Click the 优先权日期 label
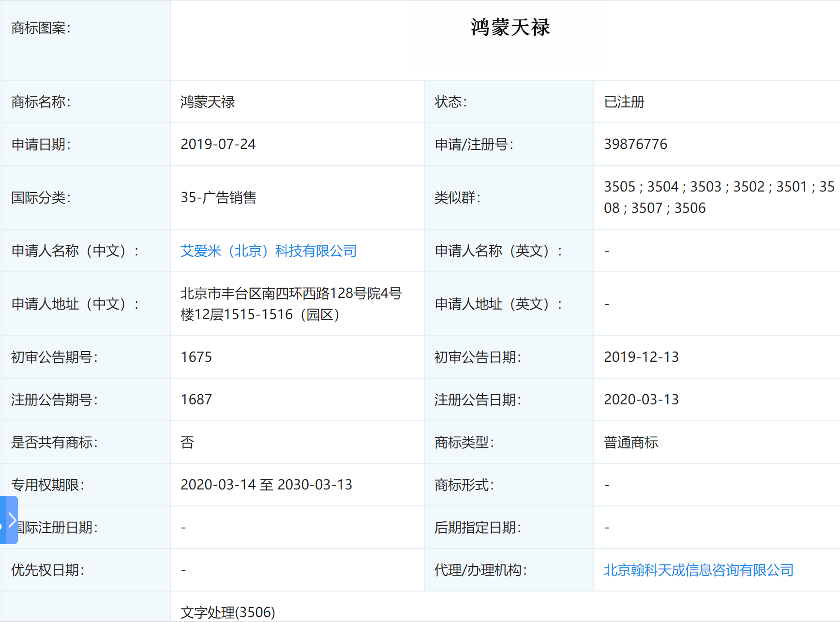This screenshot has height=622, width=840. click(x=48, y=570)
